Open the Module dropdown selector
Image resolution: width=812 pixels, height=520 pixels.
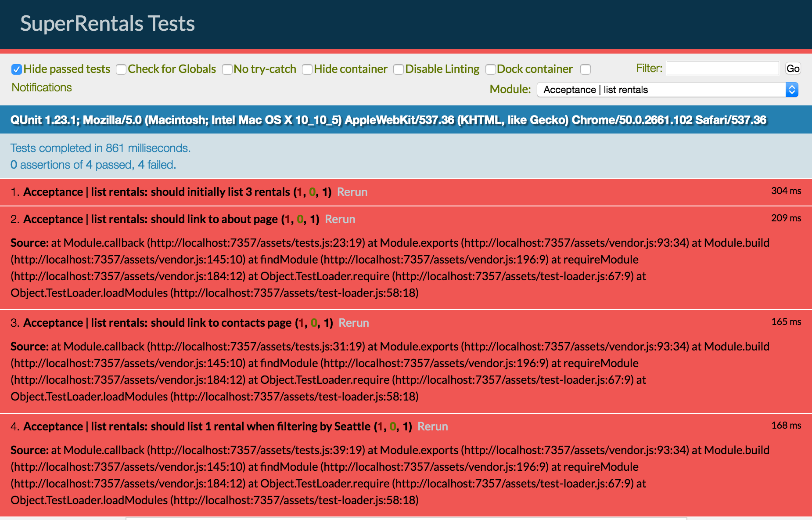[x=663, y=90]
